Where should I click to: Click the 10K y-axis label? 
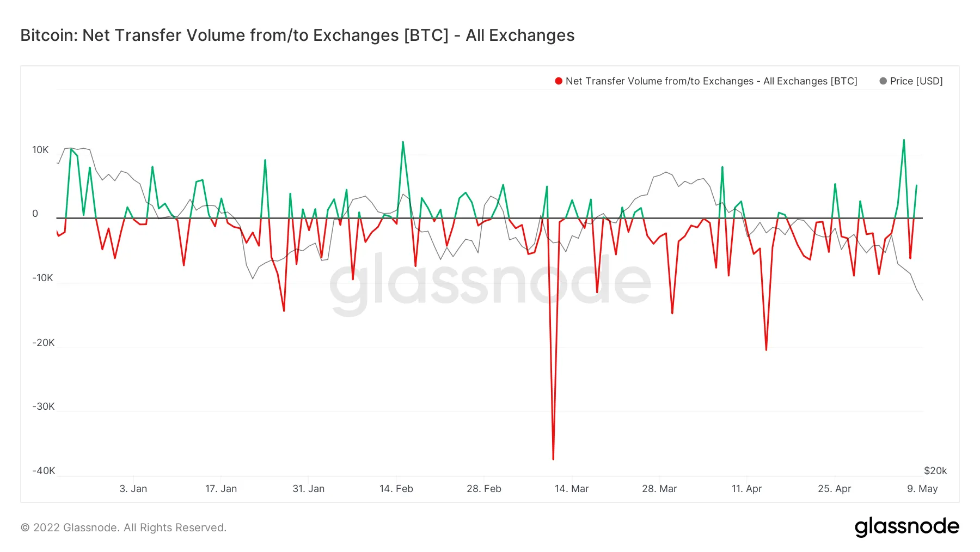(x=40, y=150)
